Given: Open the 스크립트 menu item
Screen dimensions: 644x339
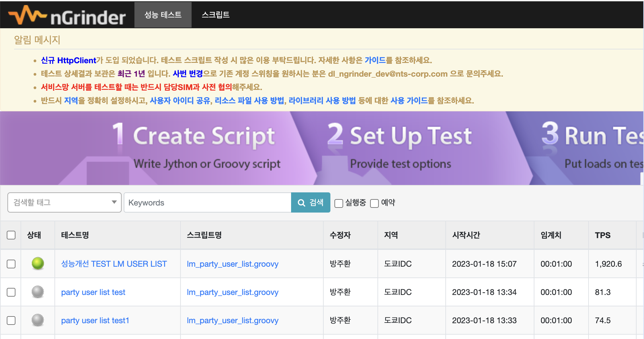Looking at the screenshot, I should coord(215,15).
